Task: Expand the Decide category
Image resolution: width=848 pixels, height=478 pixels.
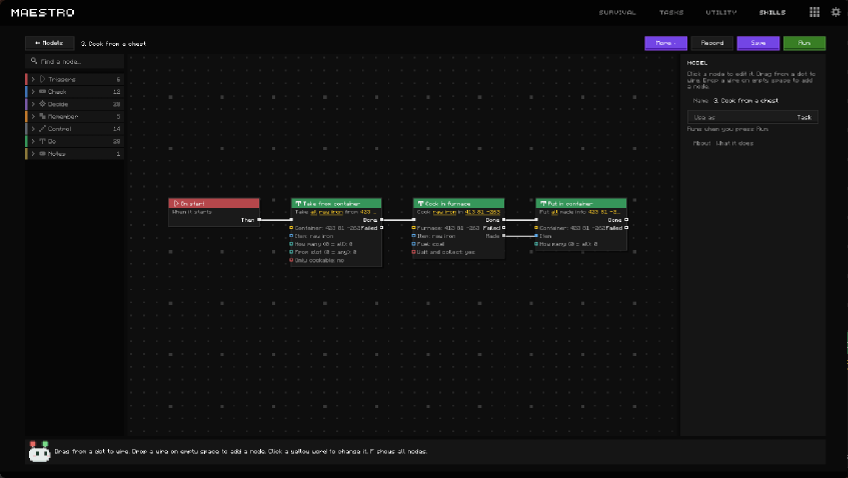Action: click(x=75, y=104)
